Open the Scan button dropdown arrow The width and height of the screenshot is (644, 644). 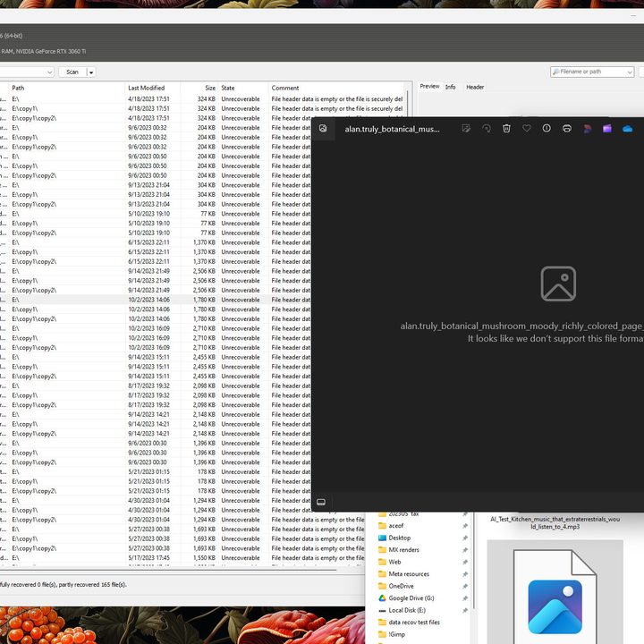pyautogui.click(x=91, y=72)
